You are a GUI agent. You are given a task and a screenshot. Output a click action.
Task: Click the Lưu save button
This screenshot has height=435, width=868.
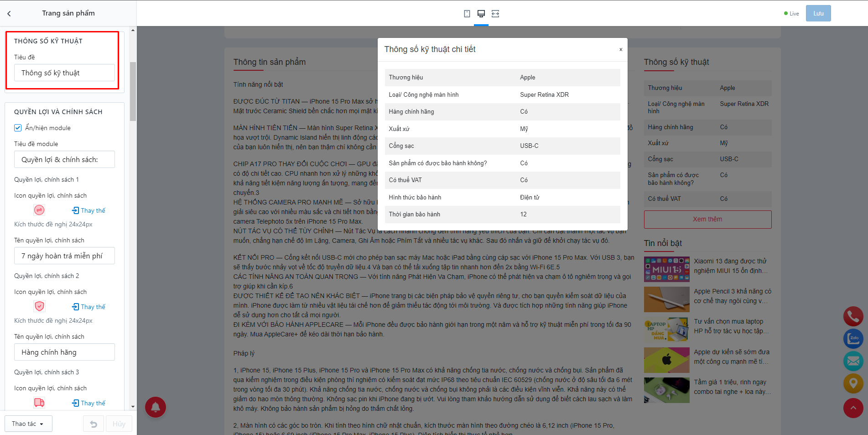818,14
